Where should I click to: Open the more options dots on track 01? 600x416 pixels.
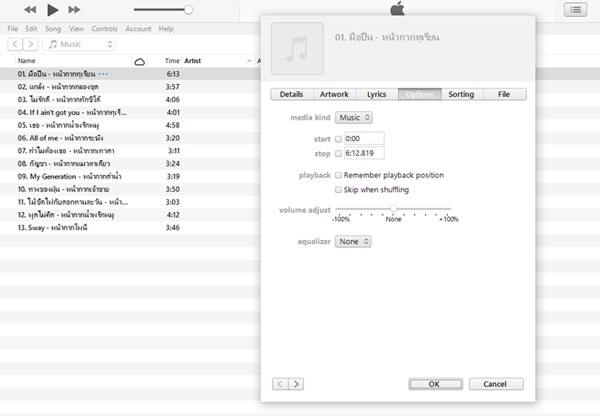(103, 73)
